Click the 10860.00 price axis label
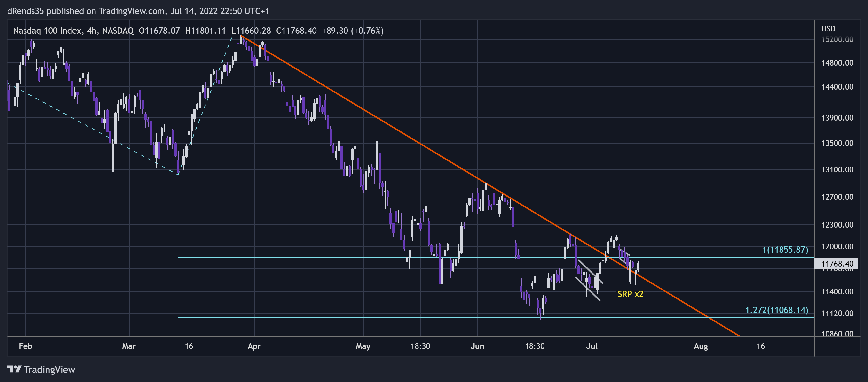 837,334
